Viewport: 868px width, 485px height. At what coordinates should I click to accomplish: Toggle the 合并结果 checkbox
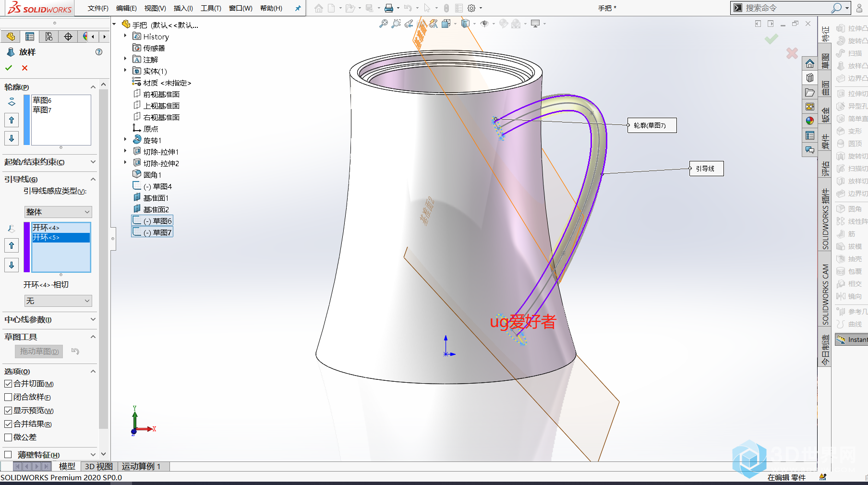8,424
